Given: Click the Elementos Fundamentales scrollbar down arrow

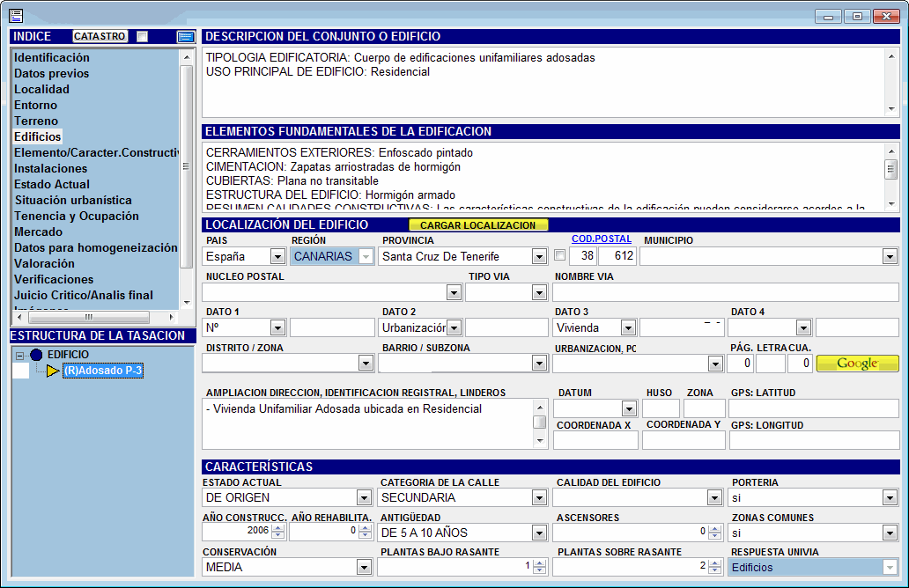Looking at the screenshot, I should (891, 204).
